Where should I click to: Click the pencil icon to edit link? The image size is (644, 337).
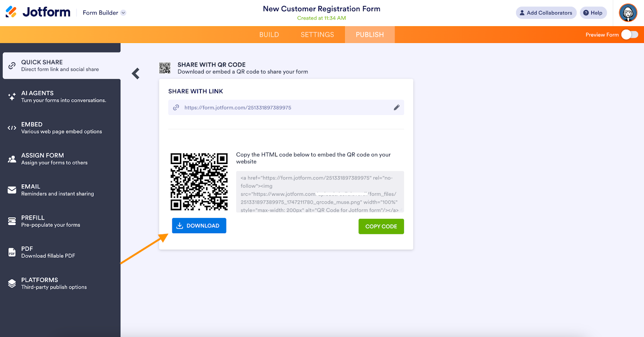[x=396, y=107]
